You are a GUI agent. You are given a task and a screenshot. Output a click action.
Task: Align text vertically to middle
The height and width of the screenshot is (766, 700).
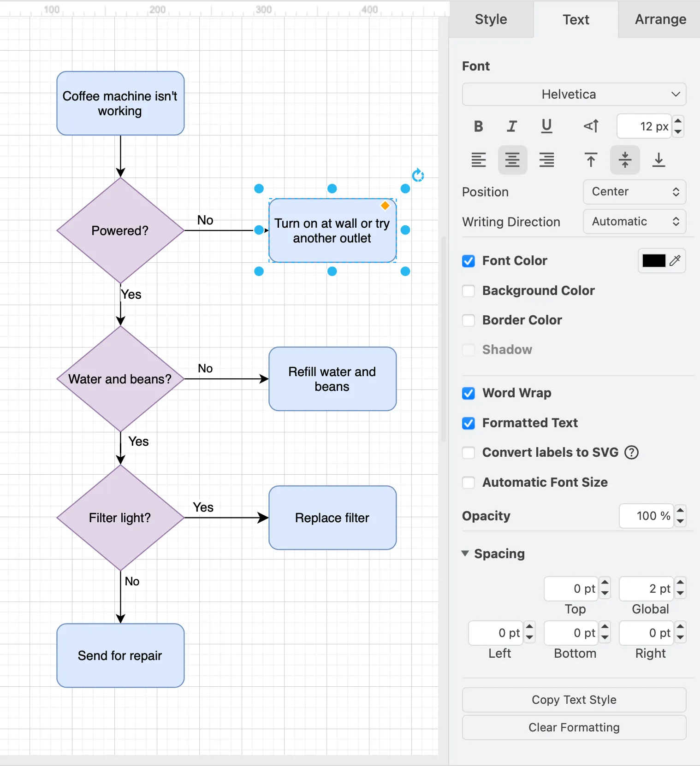[x=625, y=160]
